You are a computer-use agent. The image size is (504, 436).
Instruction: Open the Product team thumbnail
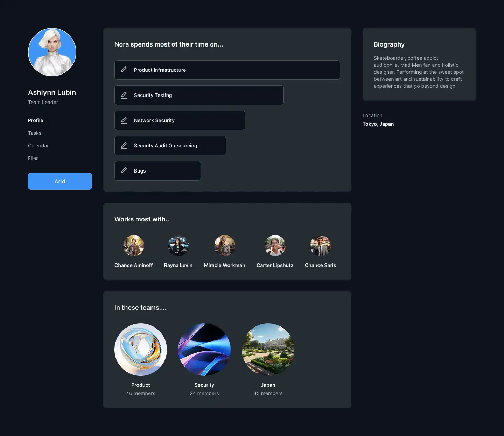tap(141, 350)
